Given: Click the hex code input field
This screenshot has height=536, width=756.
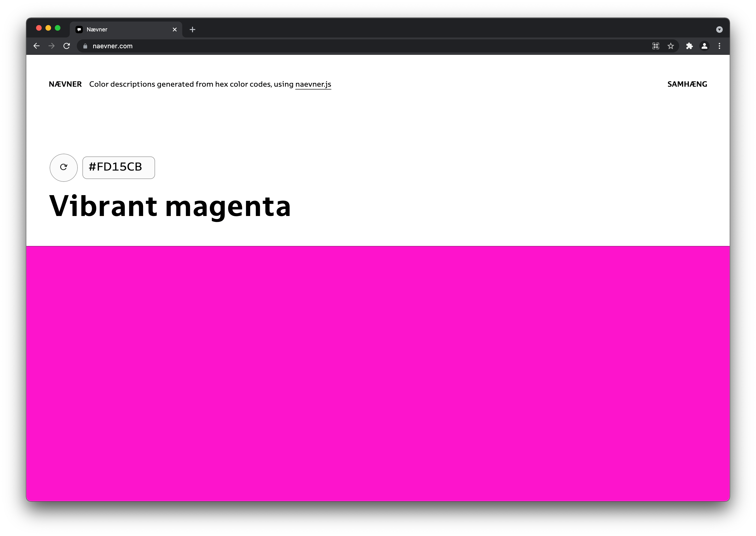Looking at the screenshot, I should point(119,168).
